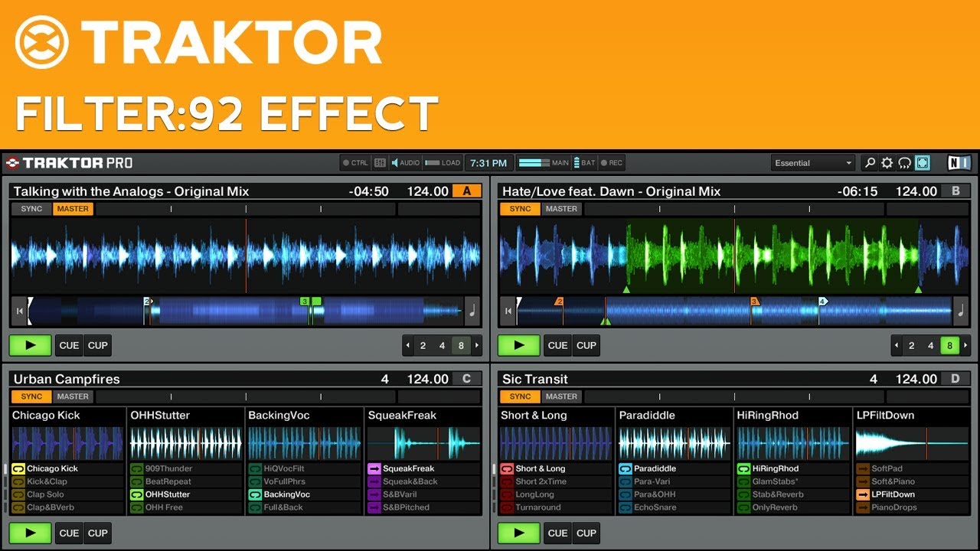Toggle SYNC on Deck C

coord(31,396)
